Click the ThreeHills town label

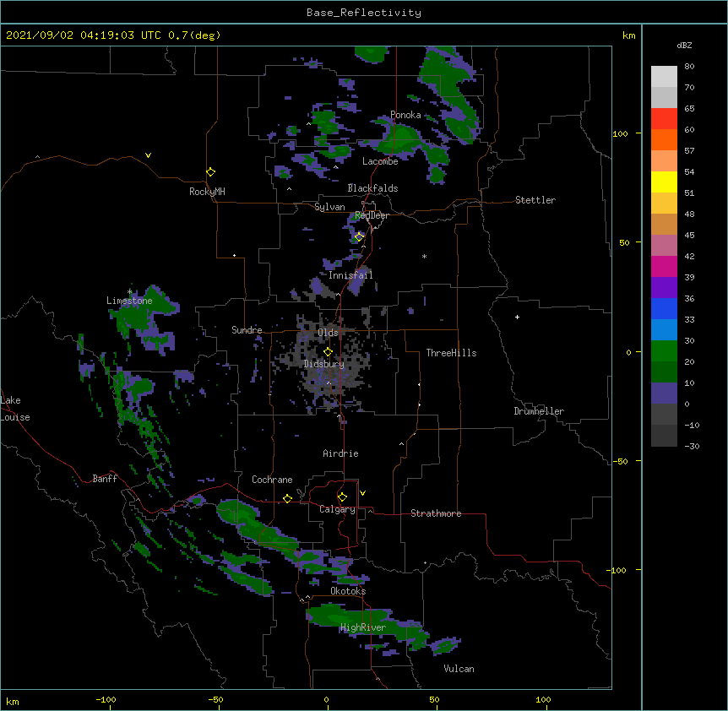pyautogui.click(x=451, y=353)
